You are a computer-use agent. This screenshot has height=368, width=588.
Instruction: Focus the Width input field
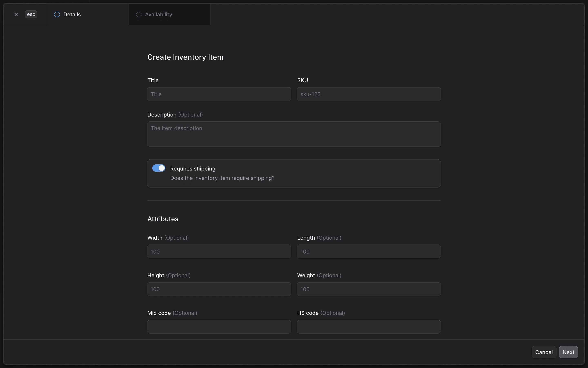click(219, 251)
